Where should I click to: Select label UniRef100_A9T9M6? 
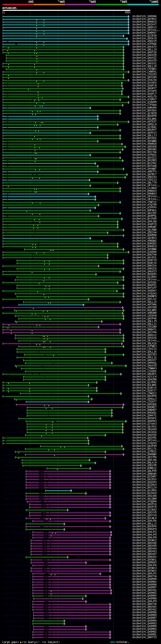(x=144, y=304)
